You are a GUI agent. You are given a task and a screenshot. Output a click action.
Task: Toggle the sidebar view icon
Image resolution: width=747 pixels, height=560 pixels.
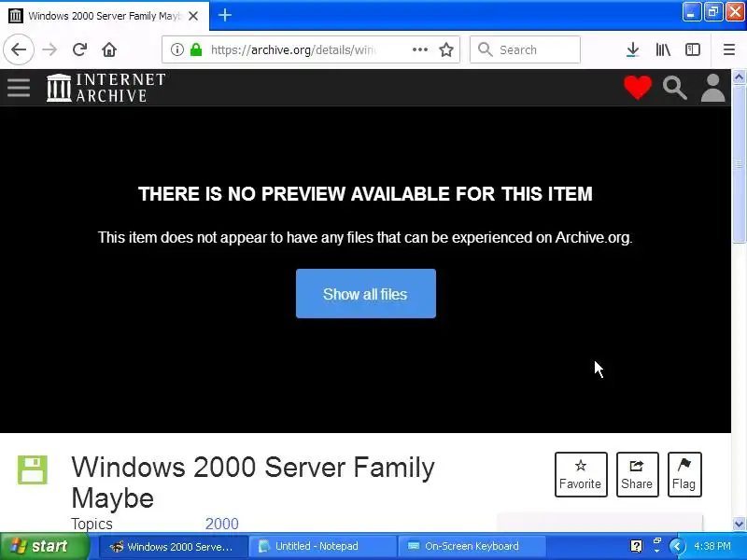click(692, 49)
